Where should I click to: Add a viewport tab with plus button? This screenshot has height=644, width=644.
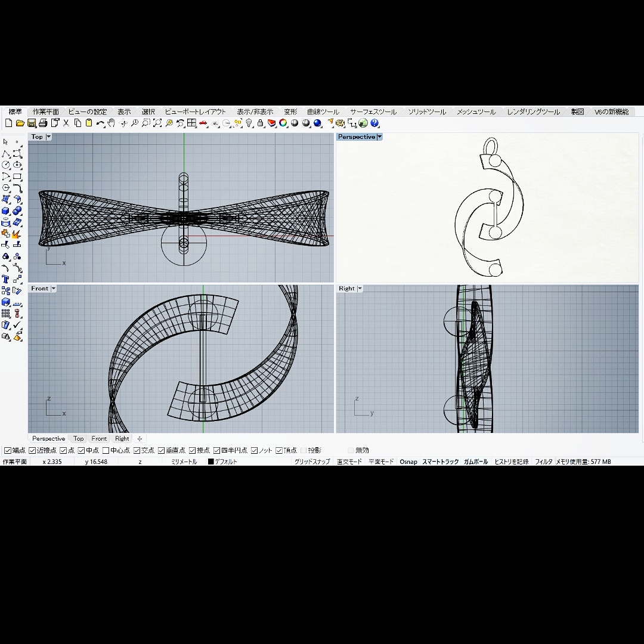pyautogui.click(x=140, y=439)
